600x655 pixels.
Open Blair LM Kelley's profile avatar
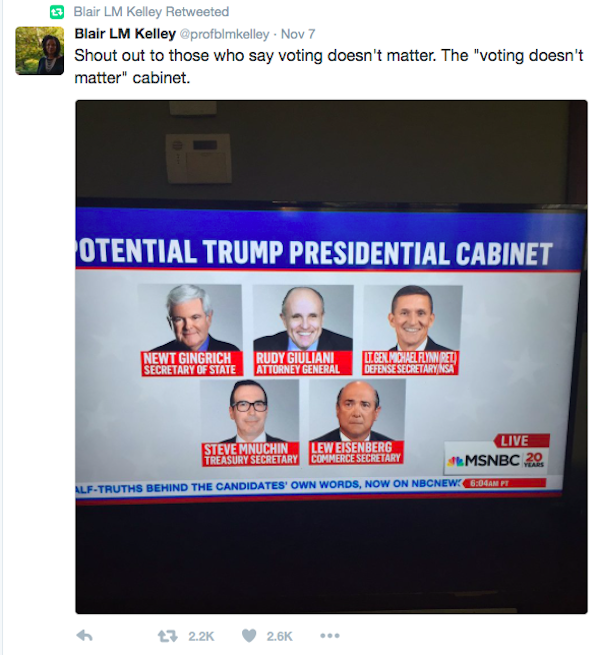click(x=40, y=51)
